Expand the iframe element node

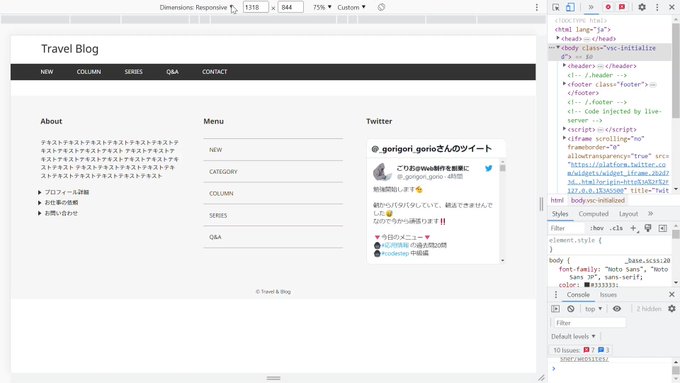[x=564, y=138]
